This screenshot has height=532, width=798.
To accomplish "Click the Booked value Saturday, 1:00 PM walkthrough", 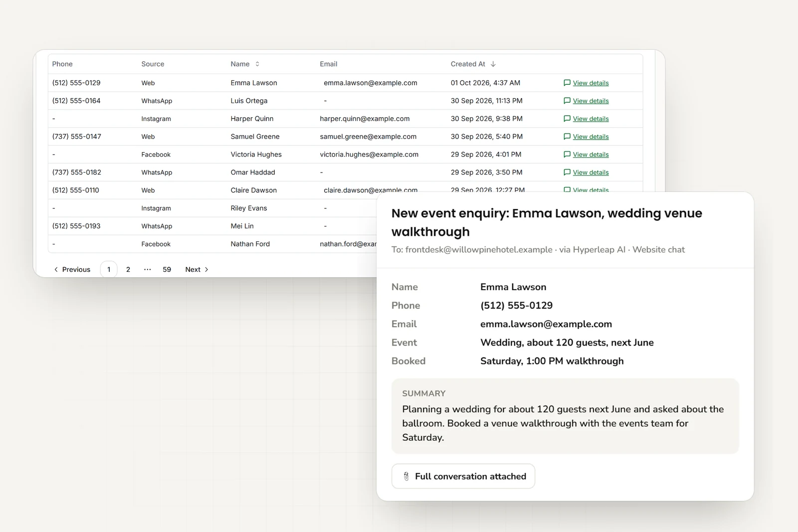I will pos(552,361).
